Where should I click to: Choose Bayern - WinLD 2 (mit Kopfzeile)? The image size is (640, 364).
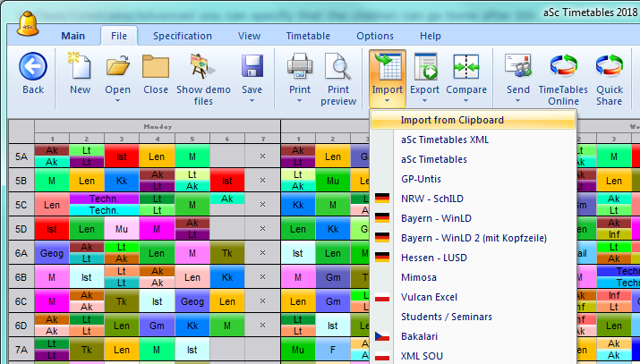coord(473,238)
